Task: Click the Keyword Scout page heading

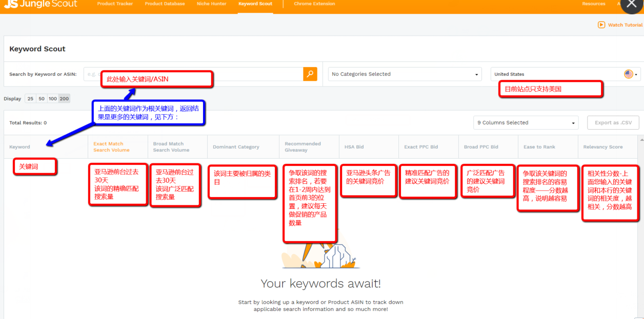Action: point(37,49)
